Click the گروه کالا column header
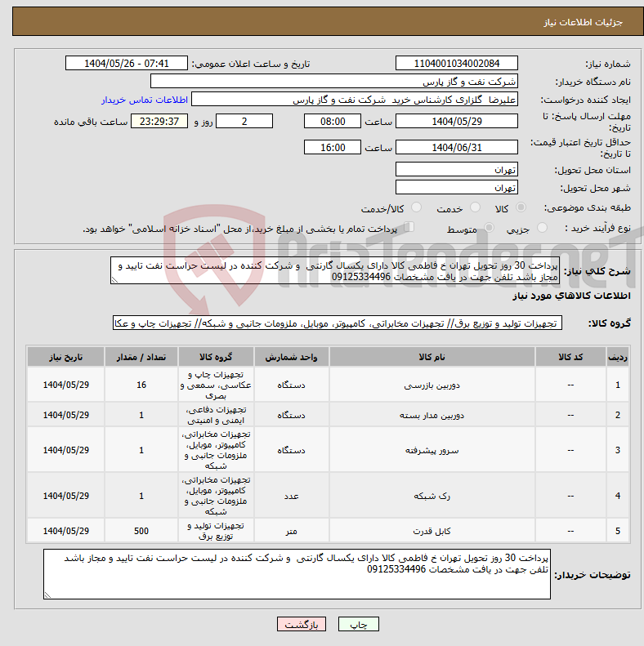The width and height of the screenshot is (644, 646). coord(216,357)
